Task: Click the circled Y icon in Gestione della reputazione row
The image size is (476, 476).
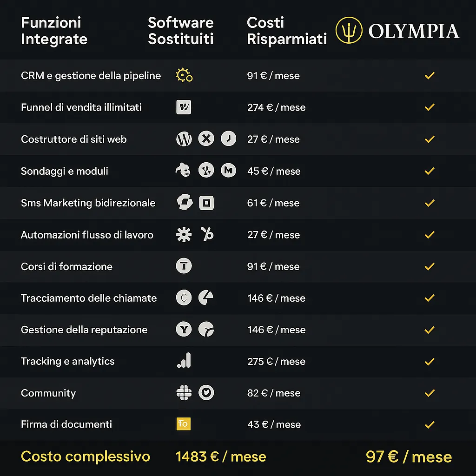Action: click(184, 330)
